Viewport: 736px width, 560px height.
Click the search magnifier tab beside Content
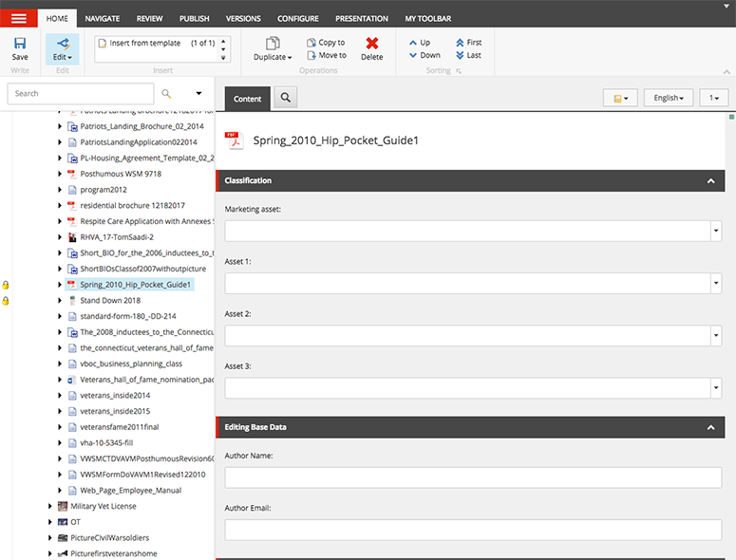(x=285, y=97)
